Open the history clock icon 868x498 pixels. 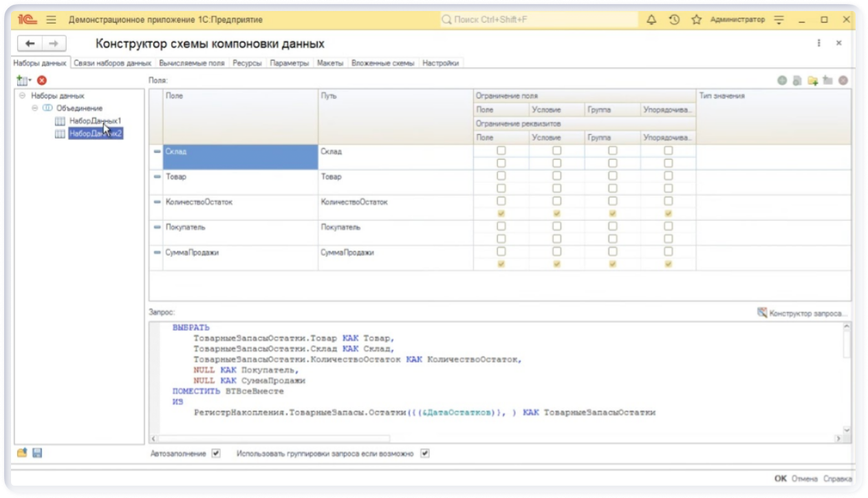pyautogui.click(x=674, y=20)
